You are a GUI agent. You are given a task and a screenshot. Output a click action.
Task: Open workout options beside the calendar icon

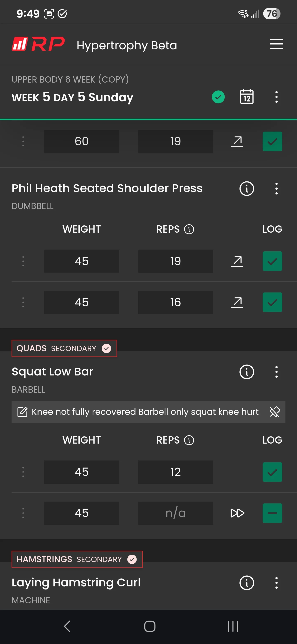276,97
